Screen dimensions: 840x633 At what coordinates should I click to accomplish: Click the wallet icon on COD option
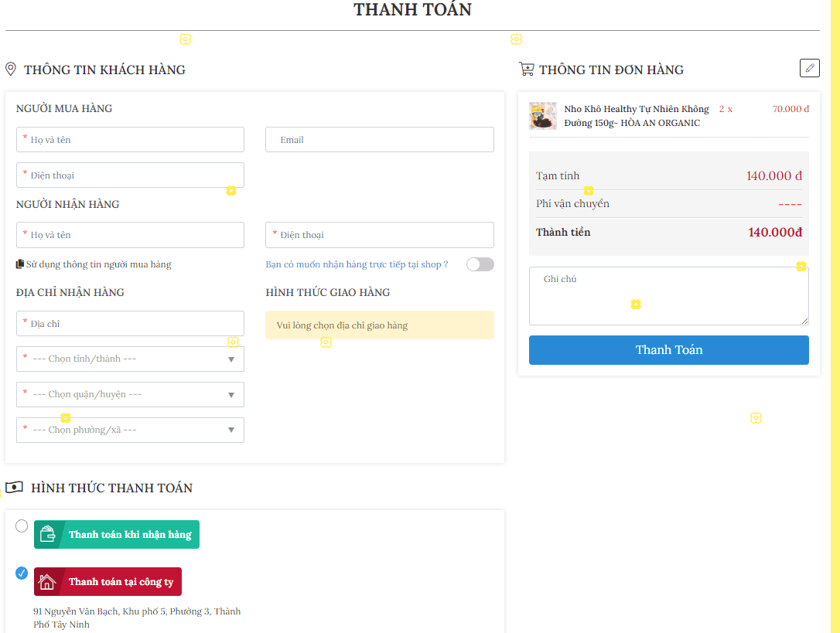click(47, 534)
